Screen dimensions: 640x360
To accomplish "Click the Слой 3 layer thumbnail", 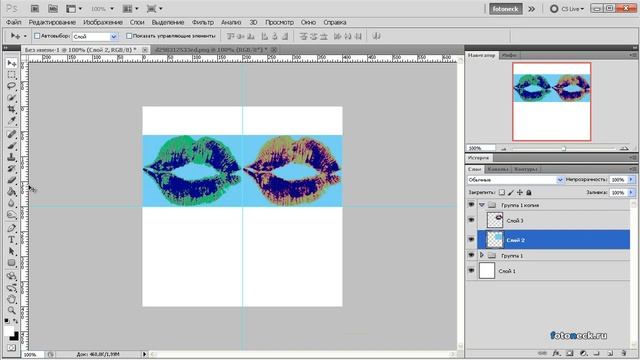I will point(495,220).
